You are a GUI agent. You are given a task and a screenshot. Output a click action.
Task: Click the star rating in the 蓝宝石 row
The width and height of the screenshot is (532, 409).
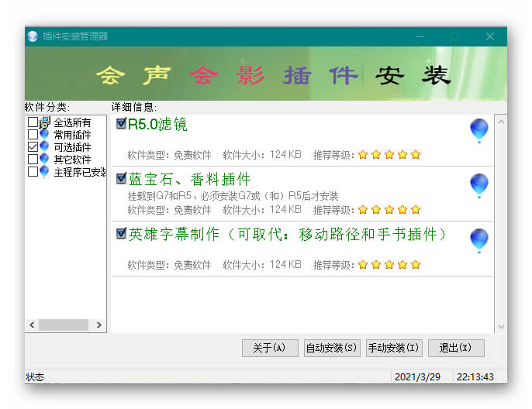tap(389, 210)
